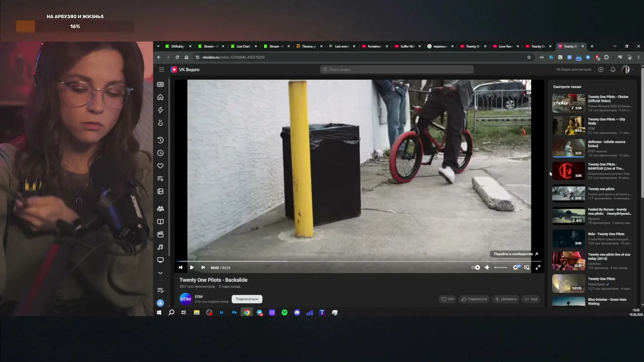Click the Добавить button under video
The width and height of the screenshot is (644, 362).
point(506,299)
